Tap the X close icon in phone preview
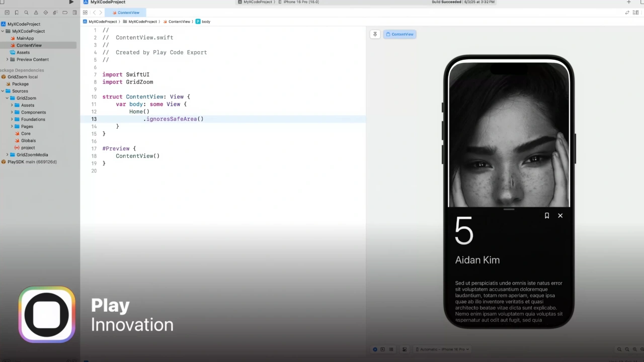The width and height of the screenshot is (644, 362). (560, 216)
